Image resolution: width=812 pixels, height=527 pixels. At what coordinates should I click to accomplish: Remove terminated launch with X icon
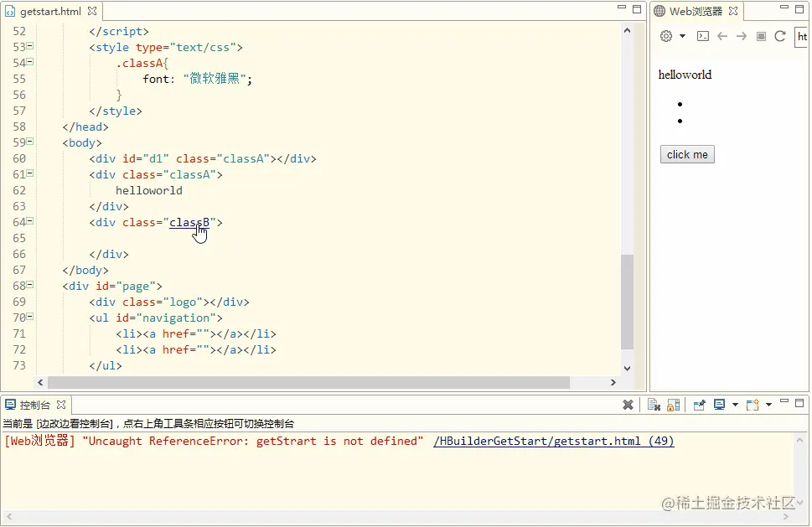(x=628, y=405)
